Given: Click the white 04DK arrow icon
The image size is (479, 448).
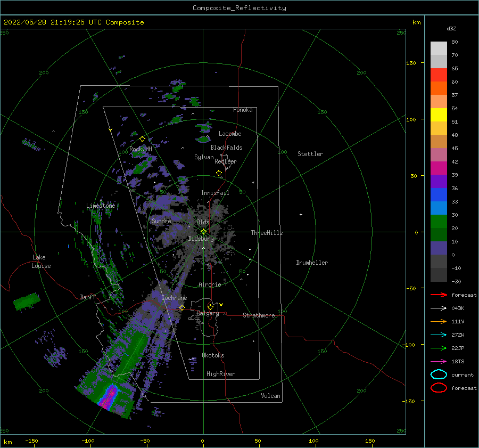Looking at the screenshot, I should pyautogui.click(x=439, y=308).
